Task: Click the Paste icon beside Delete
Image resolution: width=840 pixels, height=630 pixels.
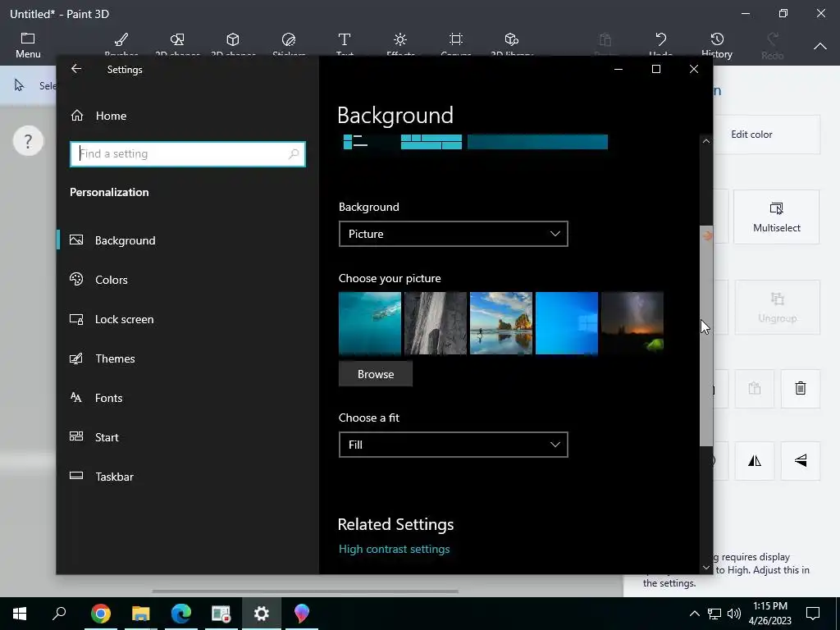Action: point(755,388)
